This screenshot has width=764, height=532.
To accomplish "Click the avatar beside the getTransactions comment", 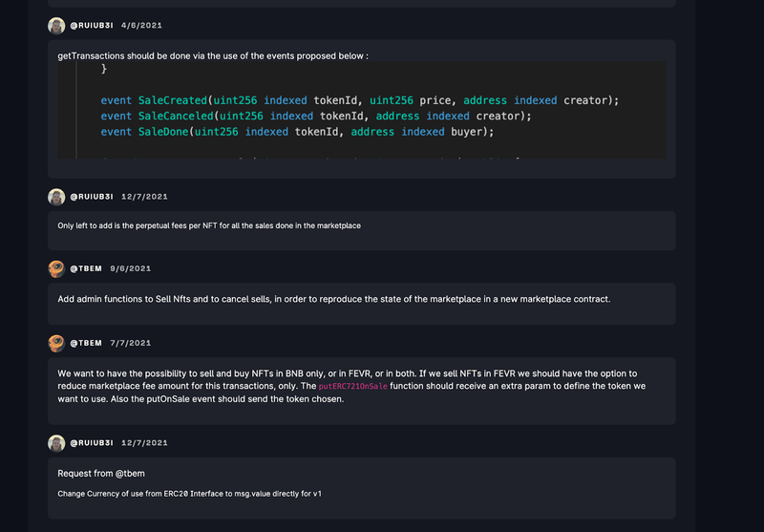I will click(56, 26).
